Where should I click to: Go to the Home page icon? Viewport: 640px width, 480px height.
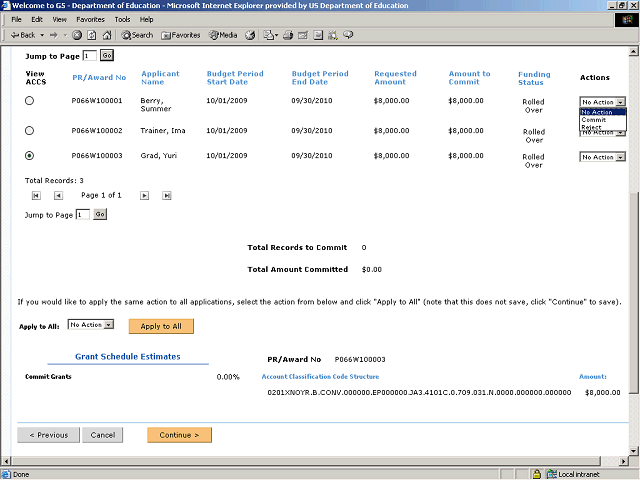pyautogui.click(x=107, y=35)
